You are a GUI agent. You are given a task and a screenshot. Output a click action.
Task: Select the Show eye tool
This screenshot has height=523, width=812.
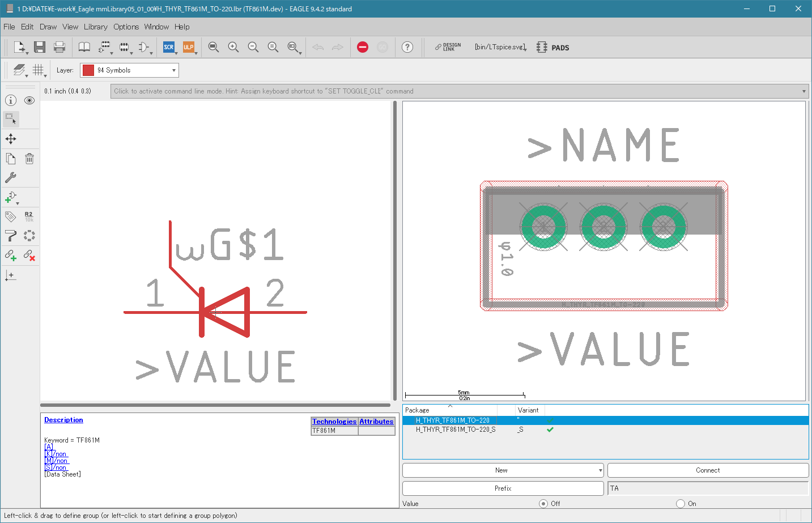pos(29,100)
